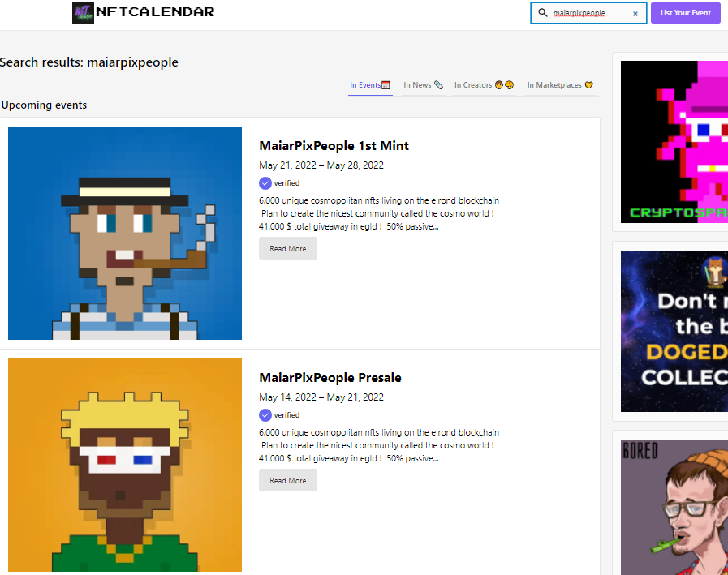Open the Doged Collection space ad
Image resolution: width=728 pixels, height=575 pixels.
coord(674,332)
